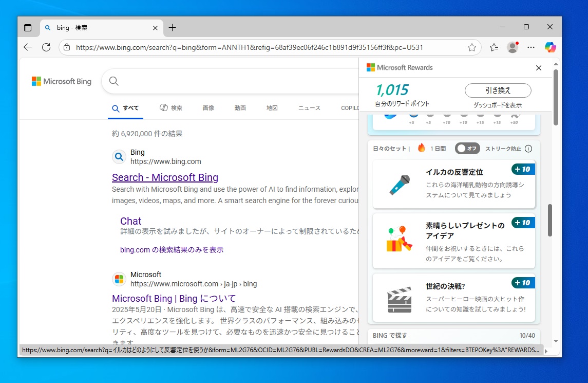The width and height of the screenshot is (588, 383).
Task: Open the Chat sublink
Action: pos(130,221)
